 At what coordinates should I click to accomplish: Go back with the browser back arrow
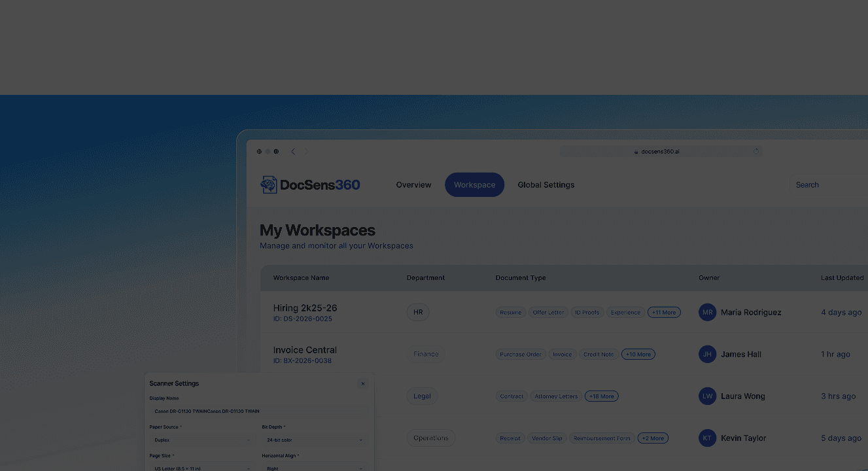(x=293, y=152)
